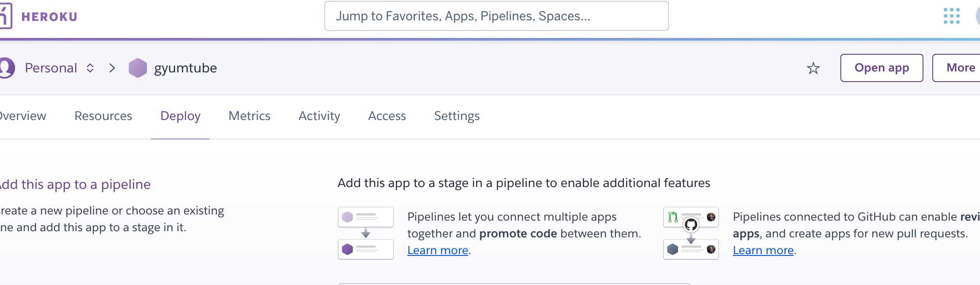Click the Heroku logo icon

click(x=5, y=16)
